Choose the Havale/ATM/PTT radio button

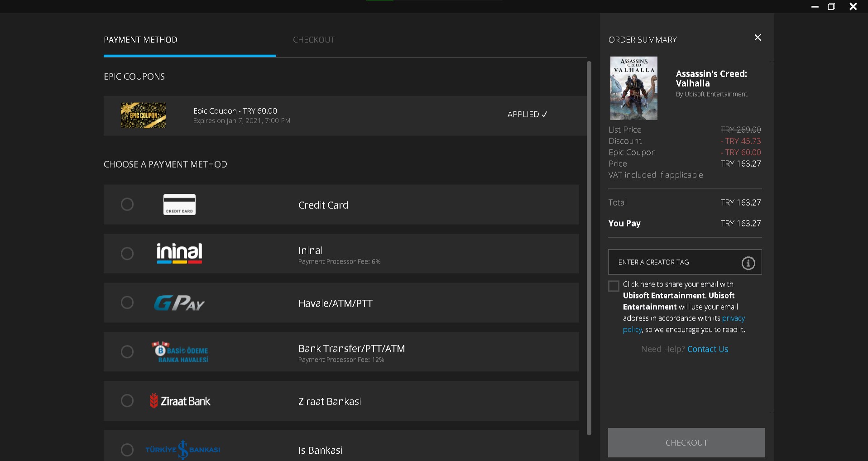127,303
